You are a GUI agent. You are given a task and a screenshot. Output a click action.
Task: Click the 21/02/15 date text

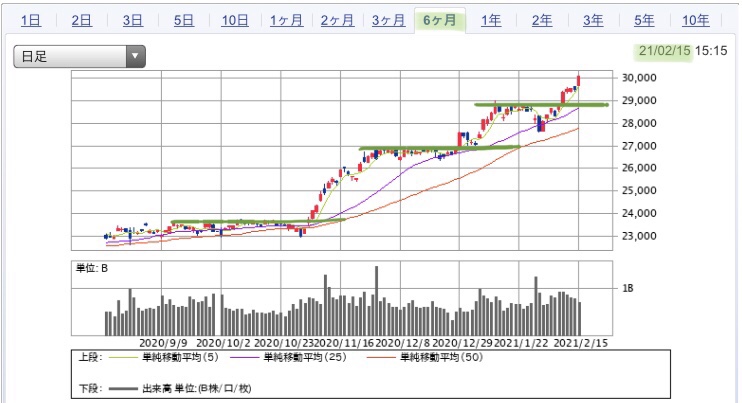[664, 51]
